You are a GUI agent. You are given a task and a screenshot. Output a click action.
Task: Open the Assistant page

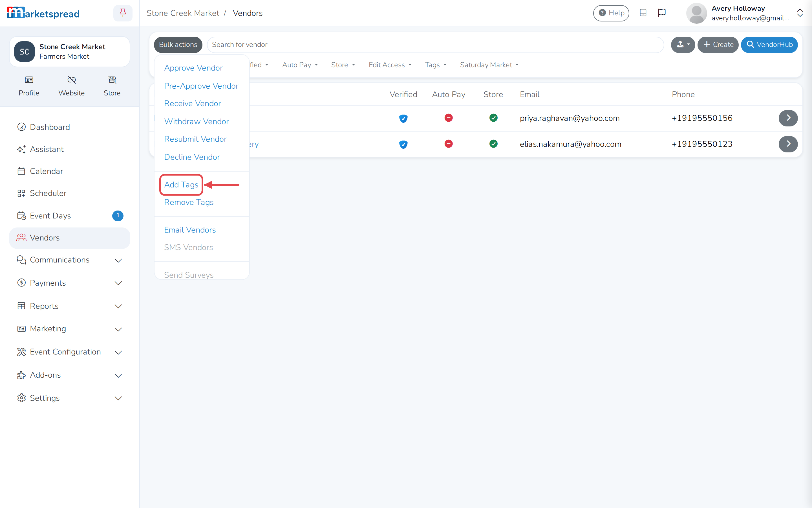69,149
